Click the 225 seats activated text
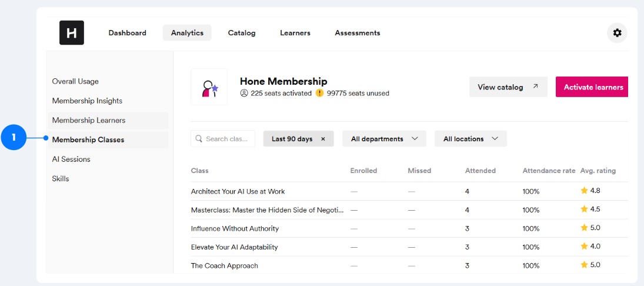This screenshot has height=286, width=644. (281, 94)
